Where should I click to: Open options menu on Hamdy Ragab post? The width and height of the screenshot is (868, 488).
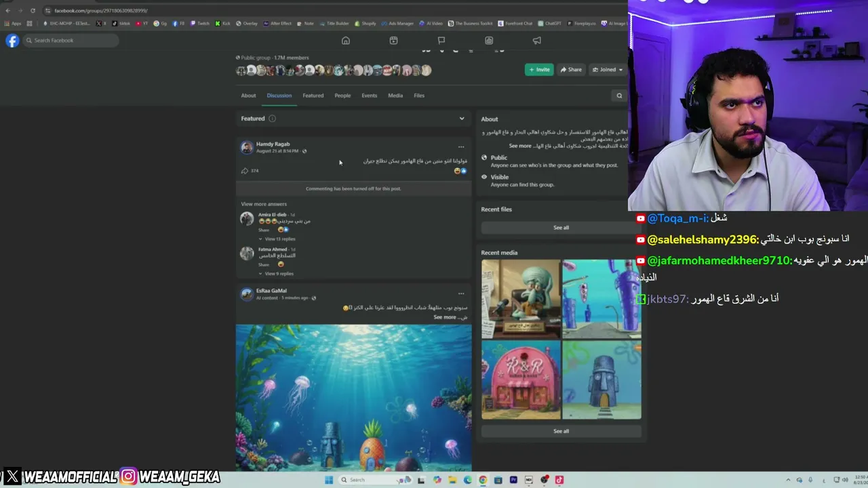coord(461,147)
